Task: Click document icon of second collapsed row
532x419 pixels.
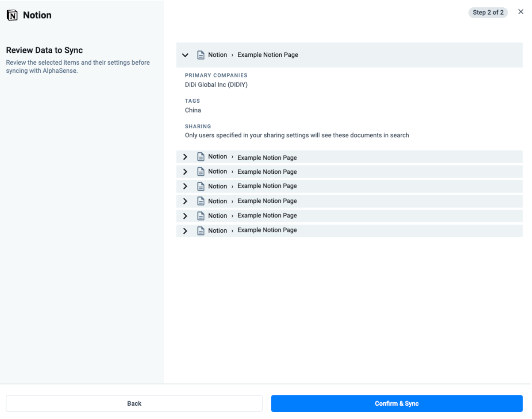Action: pos(201,172)
